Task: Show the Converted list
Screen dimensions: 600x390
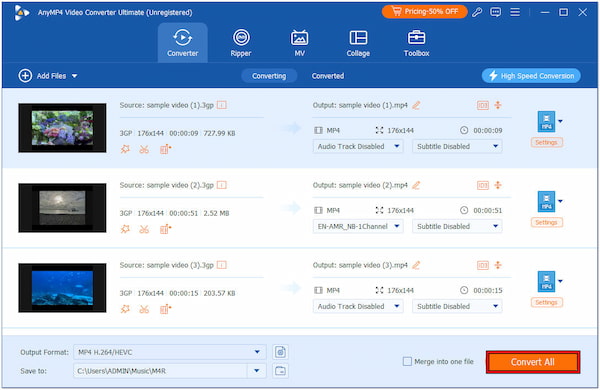Action: (x=328, y=76)
